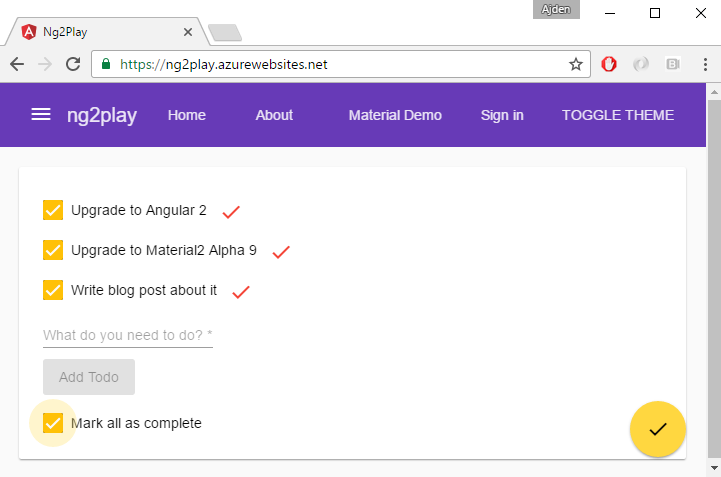This screenshot has height=477, width=721.
Task: Click the Ajden profile badge
Action: tap(556, 9)
